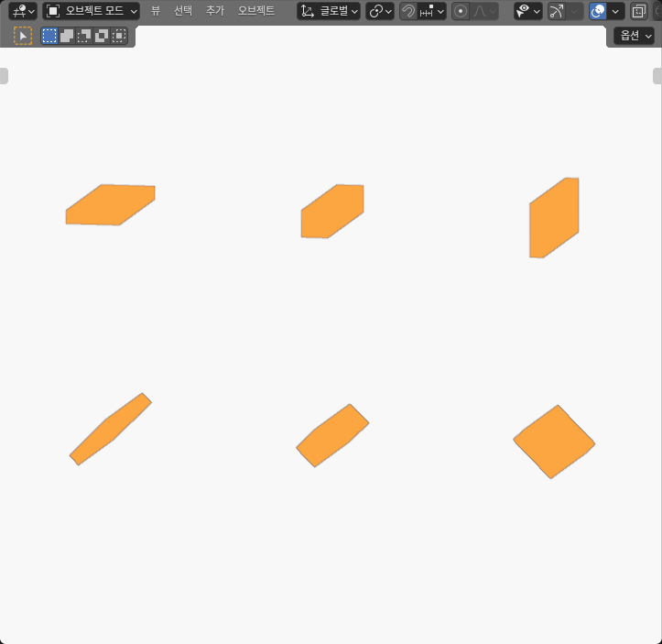Open the 오브젝트 모드 mode dropdown
The image size is (662, 644).
tap(91, 11)
